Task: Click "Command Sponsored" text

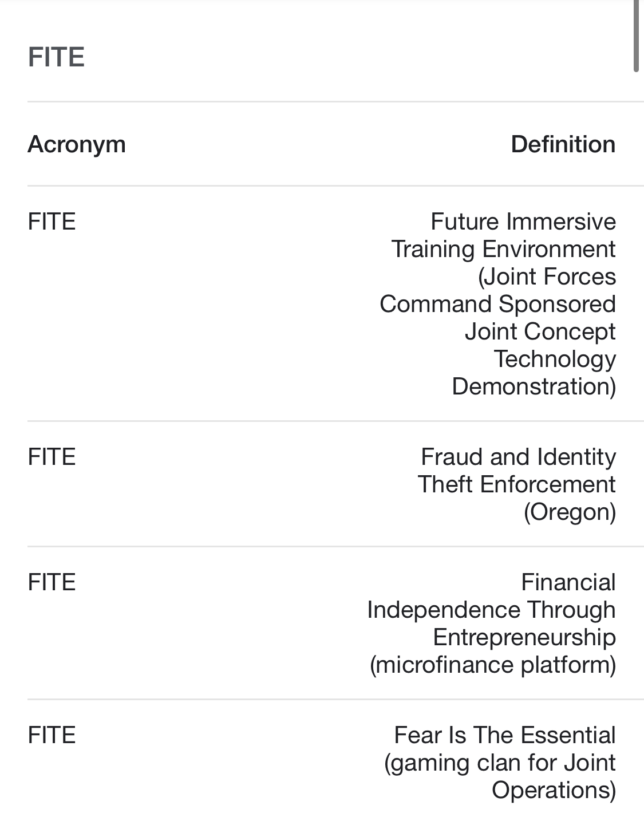Action: (497, 304)
